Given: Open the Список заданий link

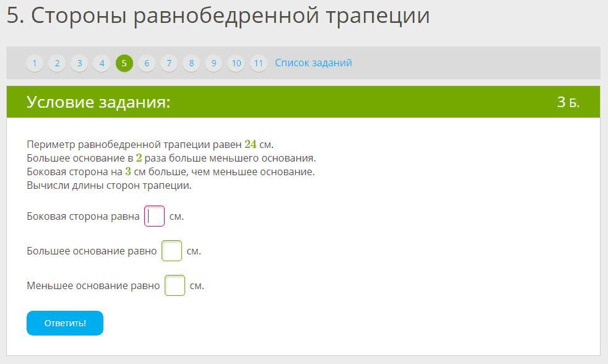Looking at the screenshot, I should tap(313, 63).
